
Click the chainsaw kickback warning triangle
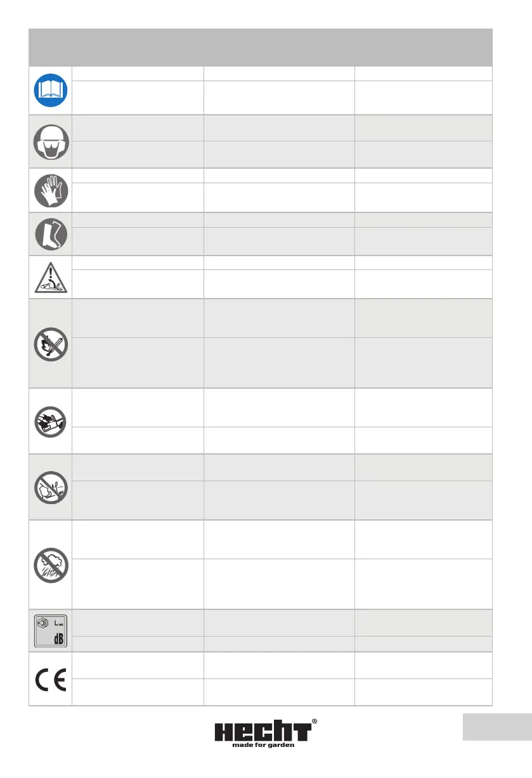[52, 277]
